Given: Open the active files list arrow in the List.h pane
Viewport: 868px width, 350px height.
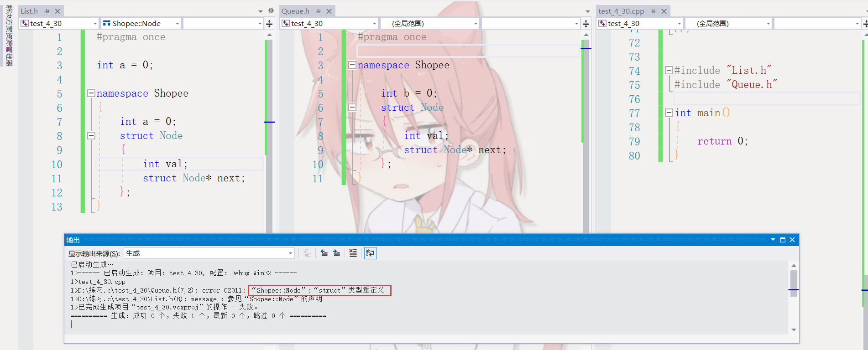Looking at the screenshot, I should [261, 11].
